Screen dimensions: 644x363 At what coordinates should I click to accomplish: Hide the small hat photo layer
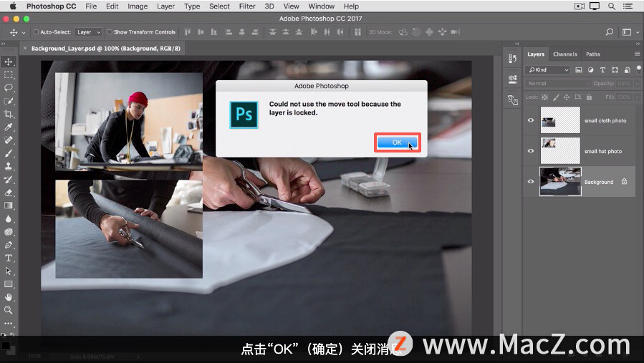(531, 151)
